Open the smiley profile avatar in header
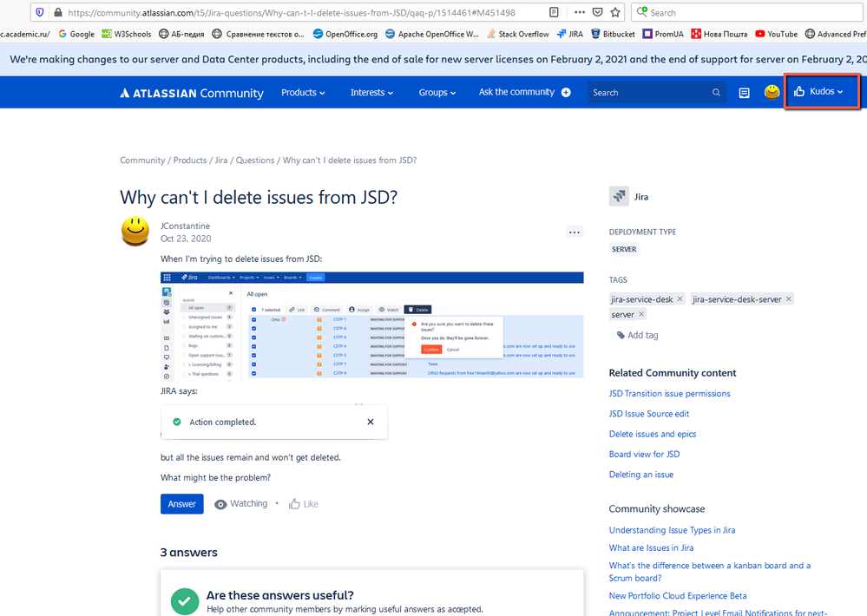867x616 pixels. click(772, 92)
